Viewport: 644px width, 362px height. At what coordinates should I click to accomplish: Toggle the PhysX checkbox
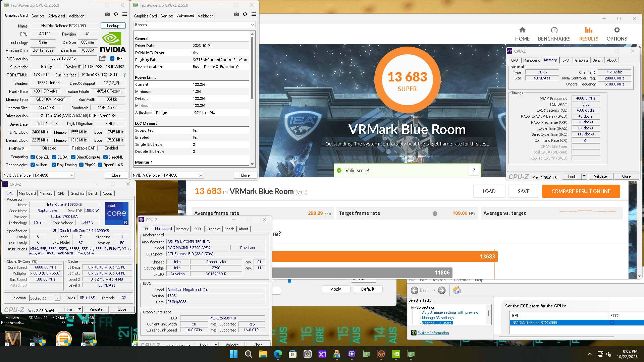point(81,165)
